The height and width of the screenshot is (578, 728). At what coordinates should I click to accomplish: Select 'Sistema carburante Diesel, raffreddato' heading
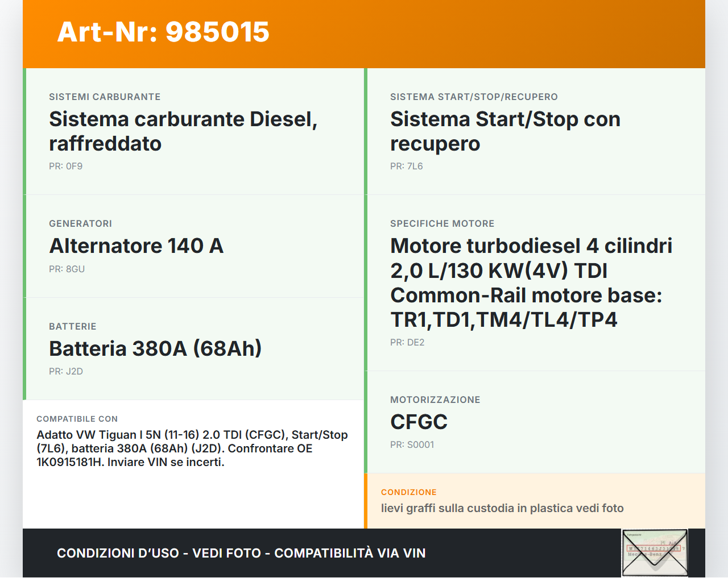(x=183, y=131)
